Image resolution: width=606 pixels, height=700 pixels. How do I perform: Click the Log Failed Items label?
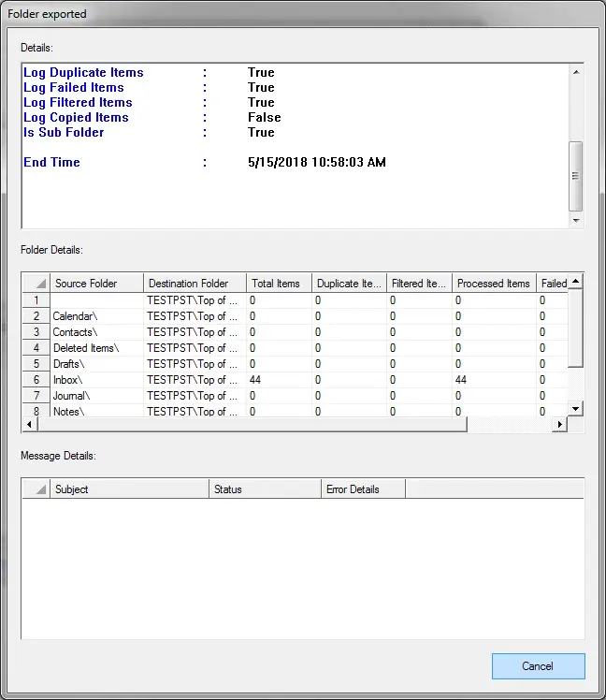pos(74,88)
